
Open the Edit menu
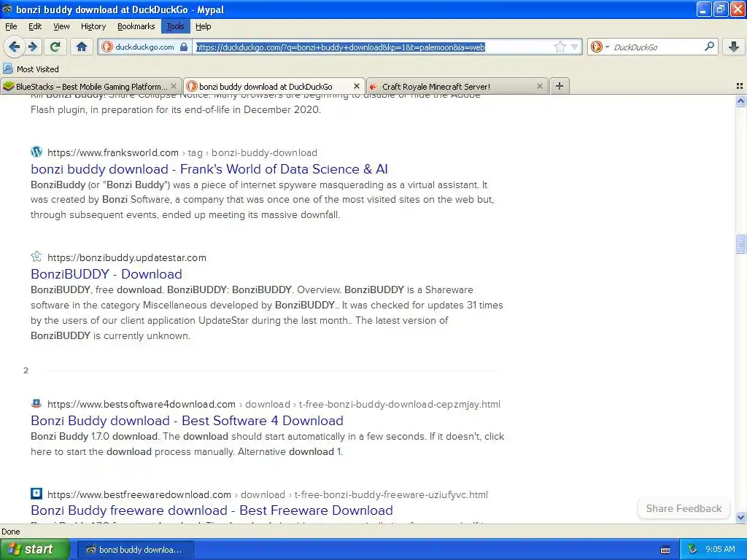35,26
